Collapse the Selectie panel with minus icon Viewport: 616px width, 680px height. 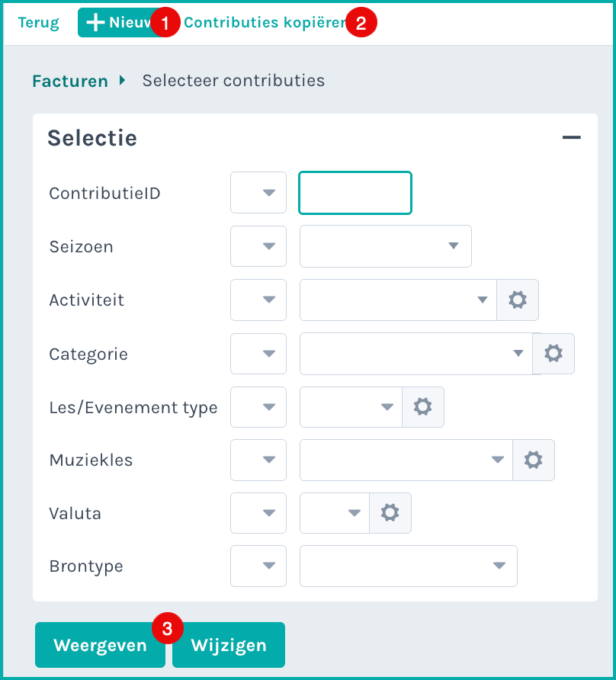pos(571,137)
